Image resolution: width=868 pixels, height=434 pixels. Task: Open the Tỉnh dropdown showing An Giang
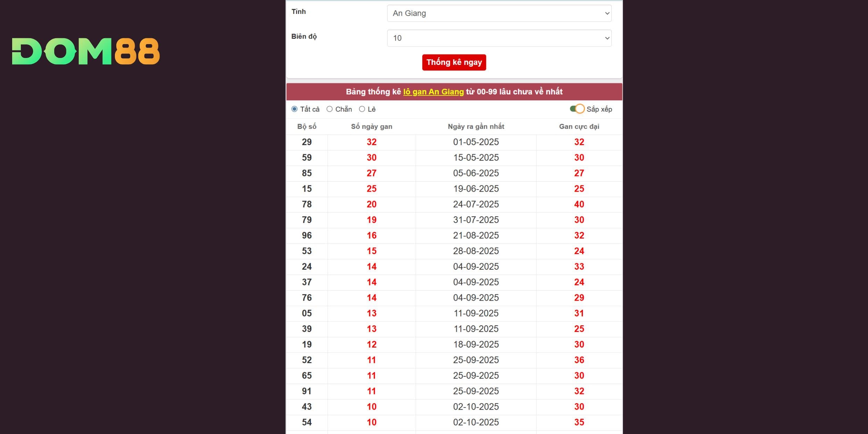[x=499, y=13]
